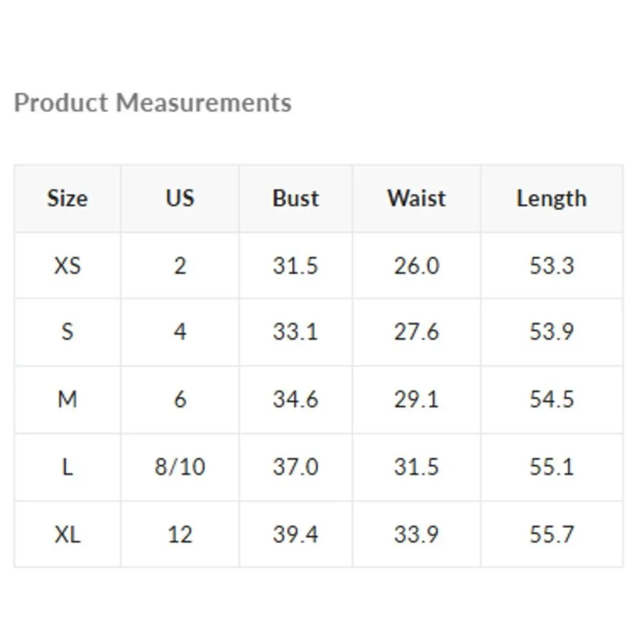The height and width of the screenshot is (644, 644).
Task: Select length value 53.3
Action: click(551, 266)
